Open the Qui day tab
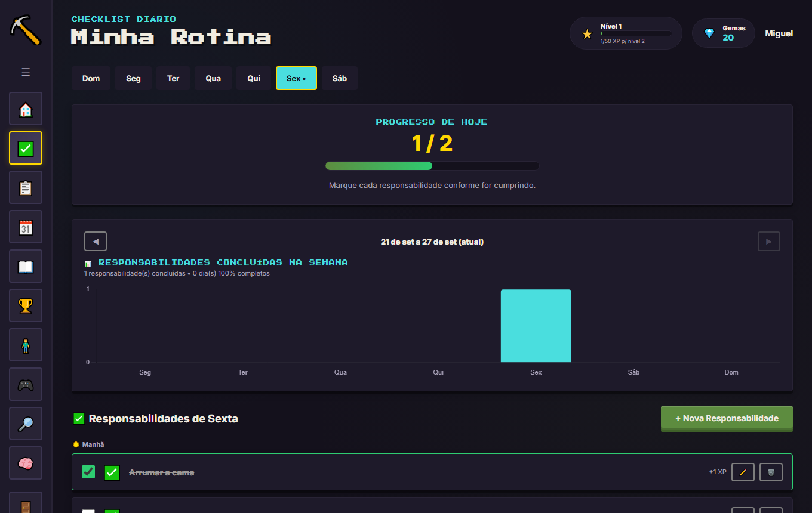This screenshot has width=812, height=513. click(254, 78)
